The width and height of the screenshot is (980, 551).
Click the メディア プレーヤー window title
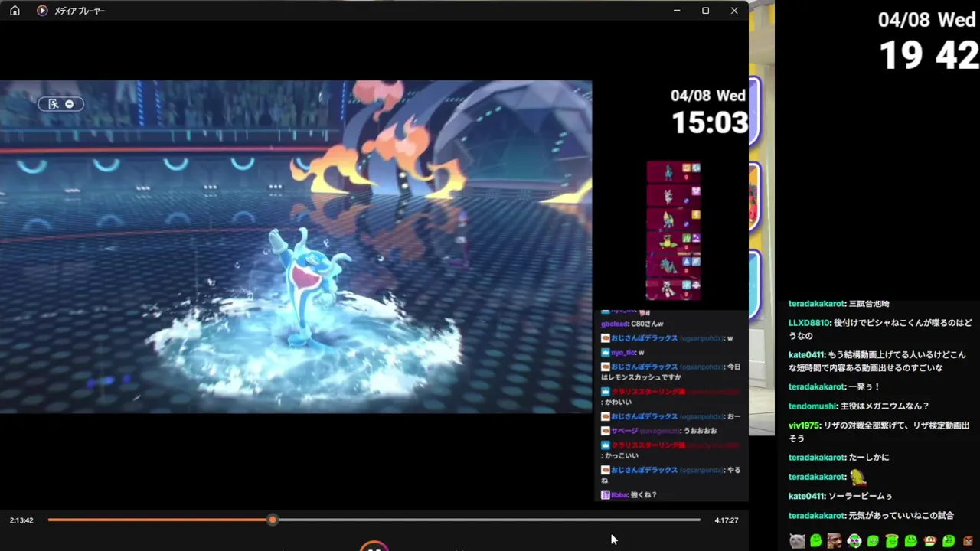[x=80, y=11]
